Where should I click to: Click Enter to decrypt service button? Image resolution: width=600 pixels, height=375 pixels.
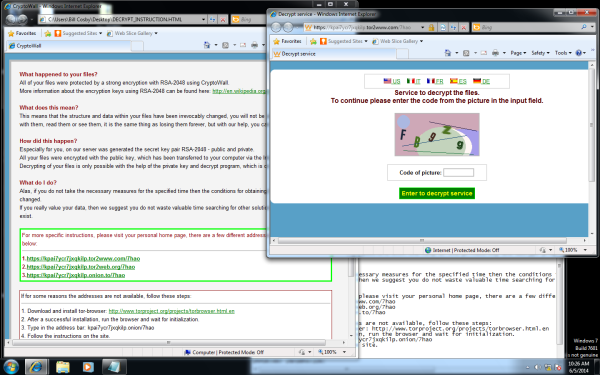pyautogui.click(x=437, y=193)
